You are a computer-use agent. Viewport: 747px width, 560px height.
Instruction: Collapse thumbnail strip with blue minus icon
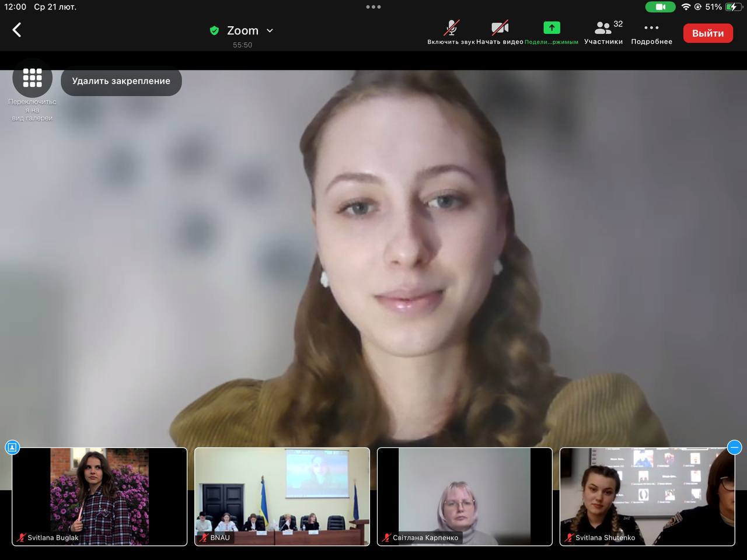click(734, 447)
